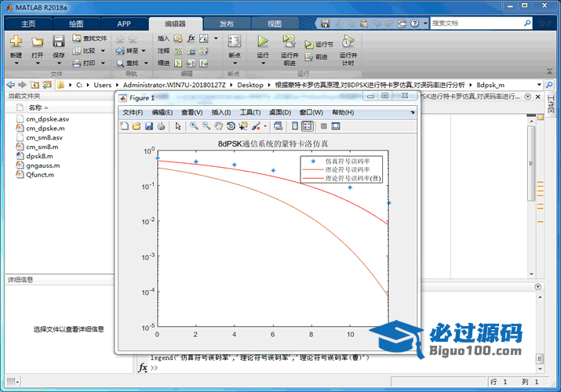Click the 前进 button in run group
Image resolution: width=561 pixels, height=392 pixels.
click(316, 56)
